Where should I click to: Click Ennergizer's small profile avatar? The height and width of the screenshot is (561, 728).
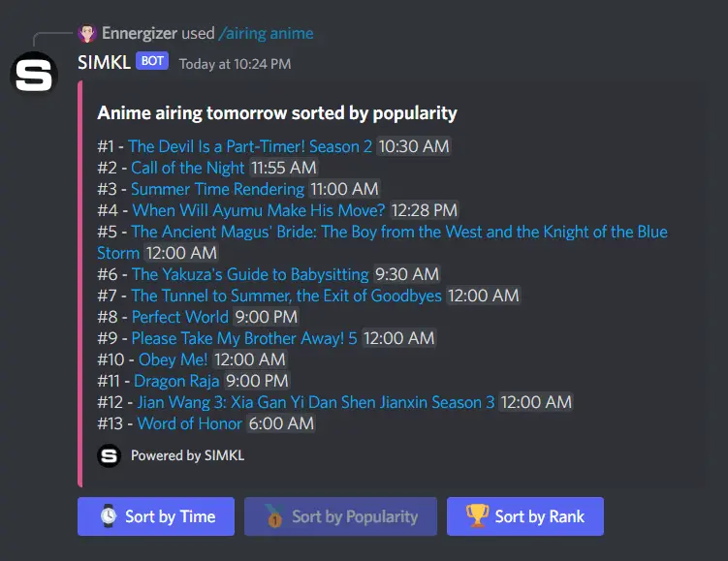point(87,33)
